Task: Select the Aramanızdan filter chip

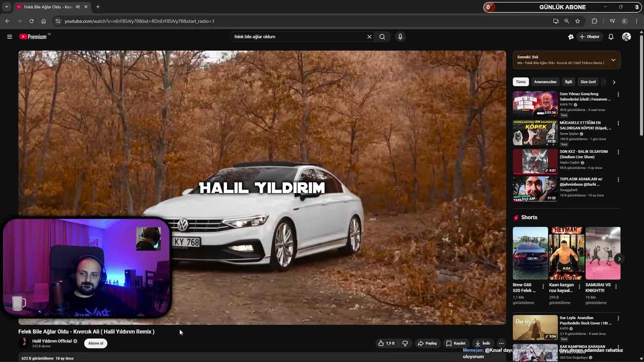Action: click(x=545, y=82)
